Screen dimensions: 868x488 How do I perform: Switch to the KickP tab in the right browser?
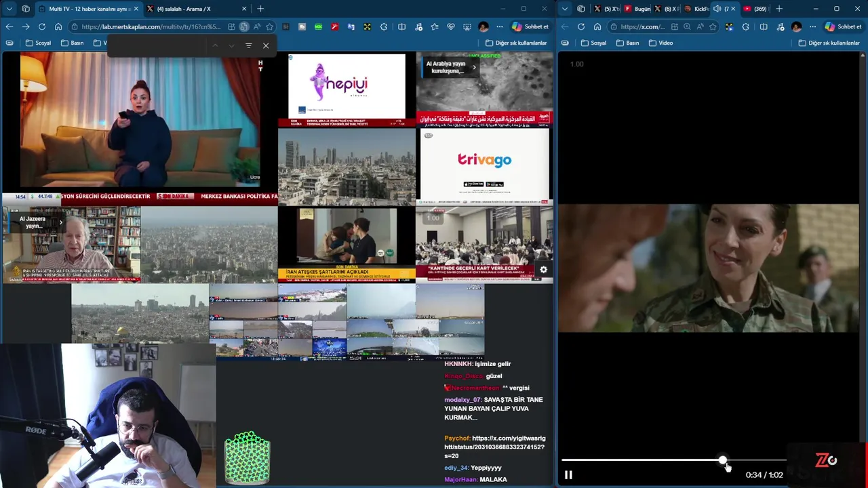pyautogui.click(x=696, y=9)
